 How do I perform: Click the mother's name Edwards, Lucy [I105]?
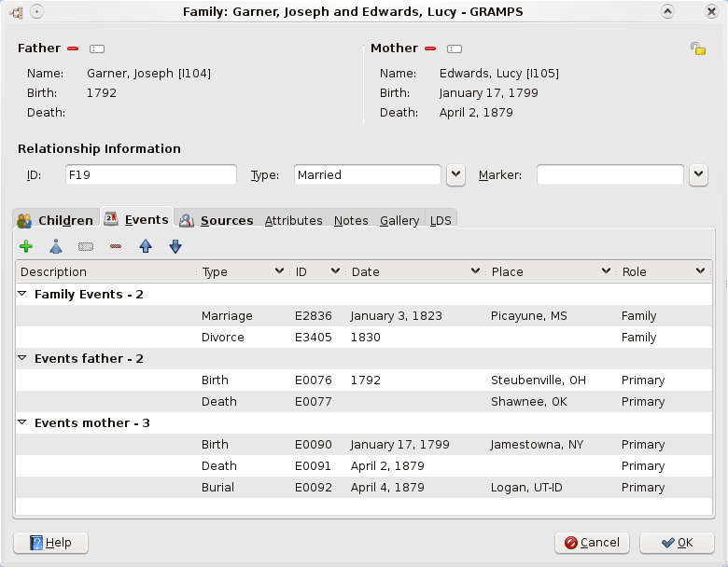(499, 74)
